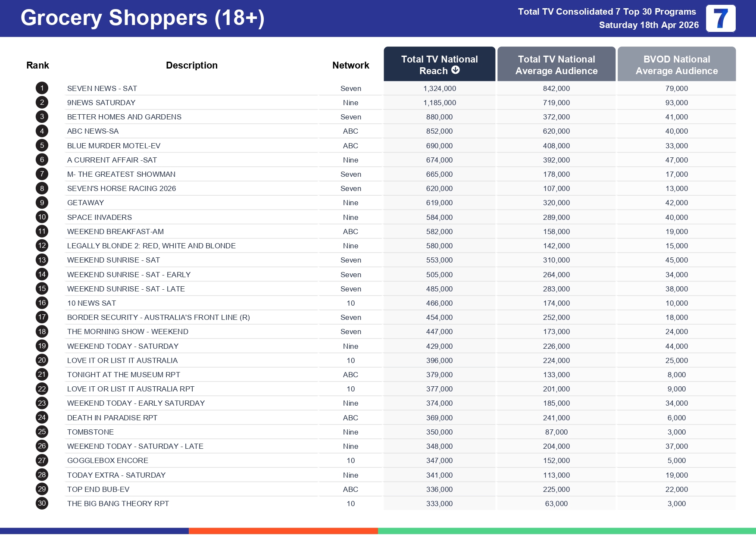The width and height of the screenshot is (756, 535).
Task: Select the rank 10 circle badge
Action: (x=42, y=217)
